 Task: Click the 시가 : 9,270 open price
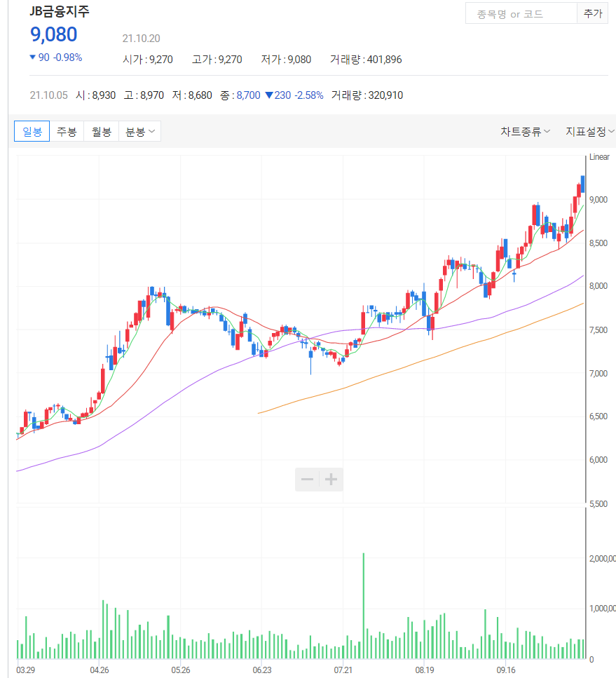148,59
